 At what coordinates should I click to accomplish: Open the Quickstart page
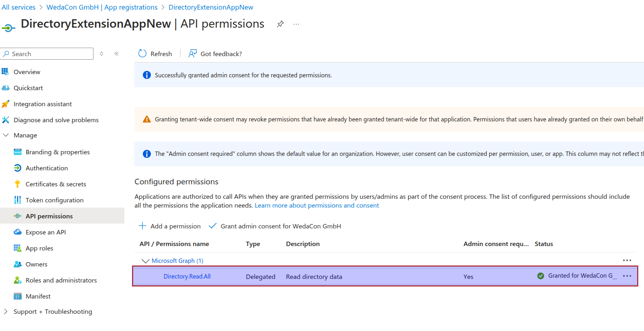click(28, 88)
